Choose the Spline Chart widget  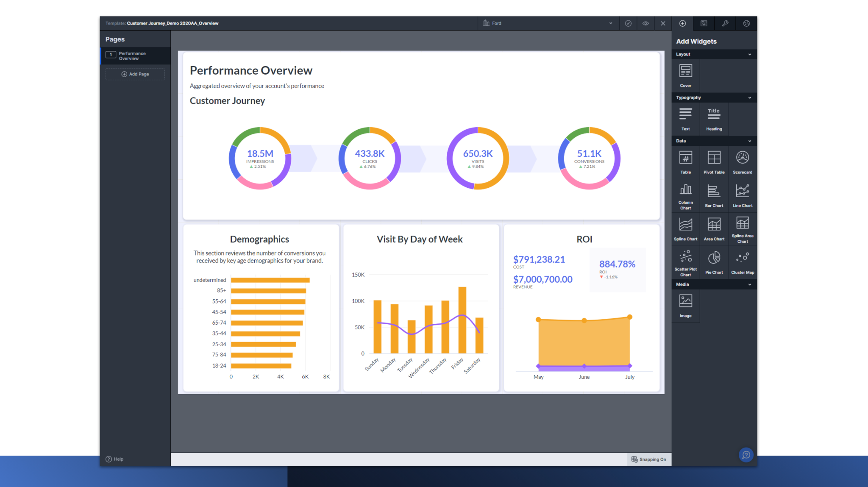point(685,228)
